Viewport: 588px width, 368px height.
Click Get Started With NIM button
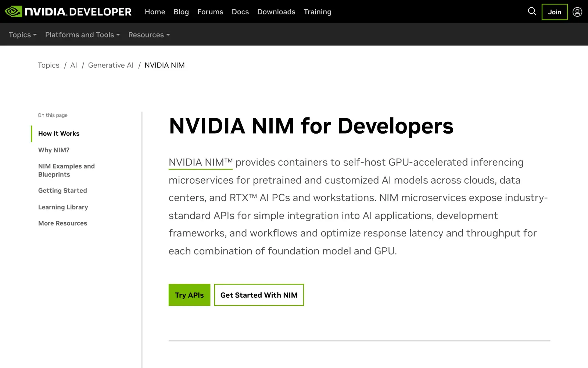[259, 295]
